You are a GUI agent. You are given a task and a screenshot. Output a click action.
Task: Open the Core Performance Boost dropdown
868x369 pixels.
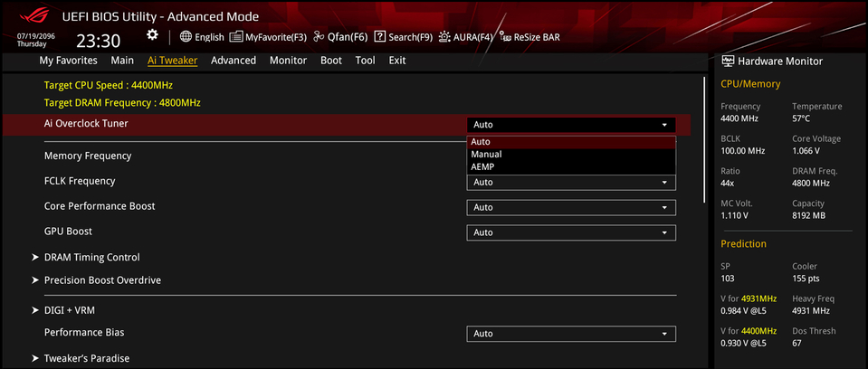click(x=571, y=207)
